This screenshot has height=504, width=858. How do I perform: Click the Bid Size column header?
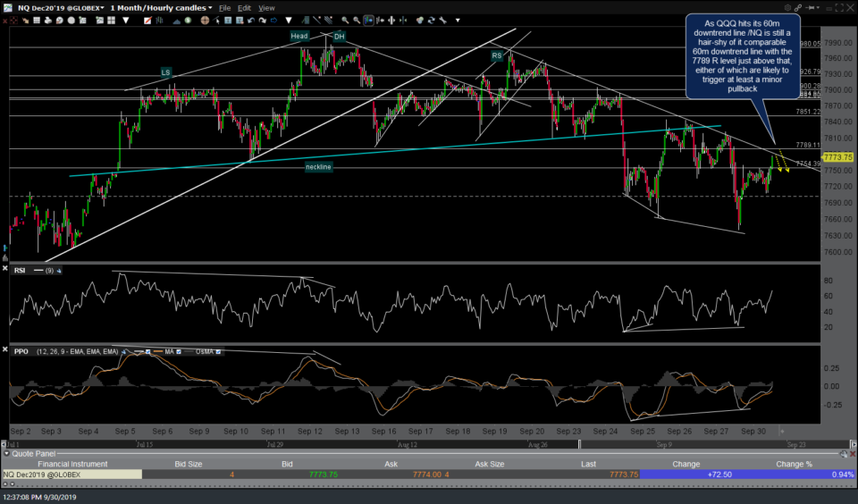[189, 464]
